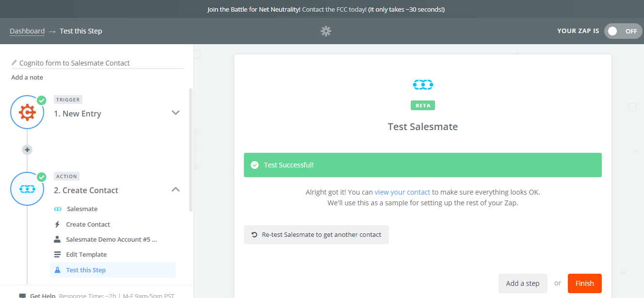Image resolution: width=644 pixels, height=298 pixels.
Task: Click the Test Salesmate heading
Action: point(423,127)
